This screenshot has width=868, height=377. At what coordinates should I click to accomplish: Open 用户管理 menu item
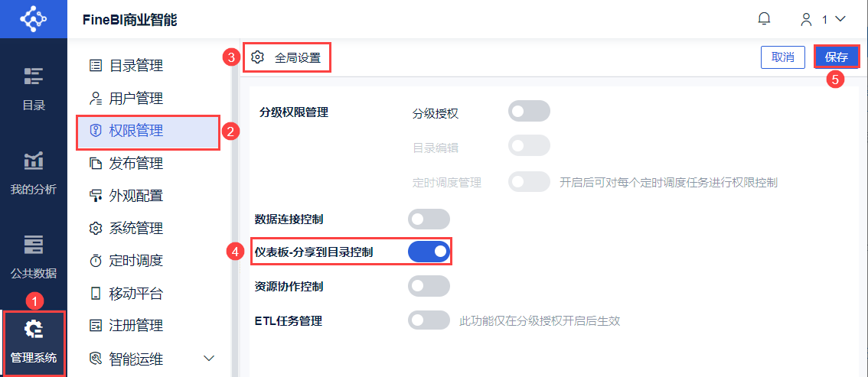(x=135, y=99)
